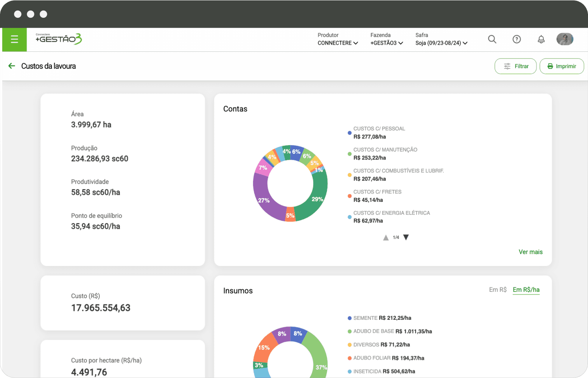588x378 pixels.
Task: Select the Em R$/ha tab
Action: 526,290
